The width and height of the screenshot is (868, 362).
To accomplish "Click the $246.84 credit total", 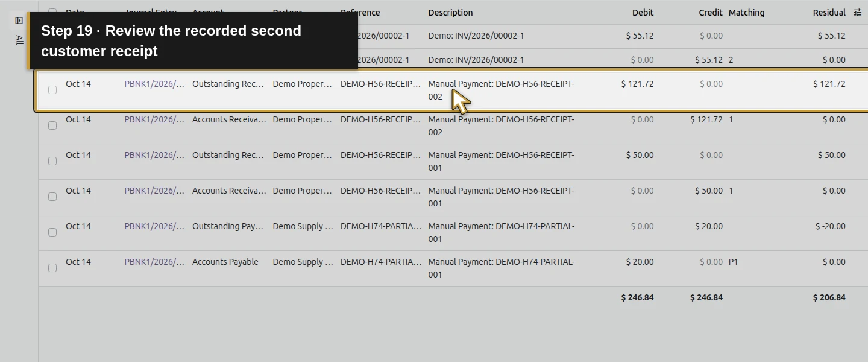I will coord(706,297).
